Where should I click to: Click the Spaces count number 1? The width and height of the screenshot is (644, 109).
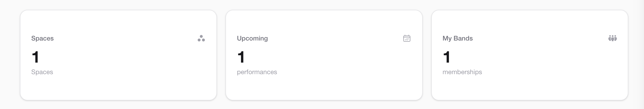(x=35, y=57)
